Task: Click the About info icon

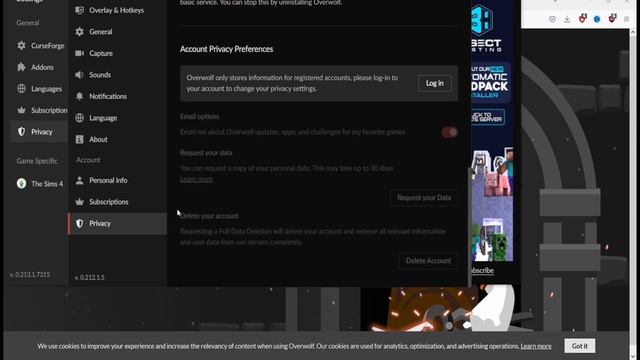Action: (x=80, y=139)
